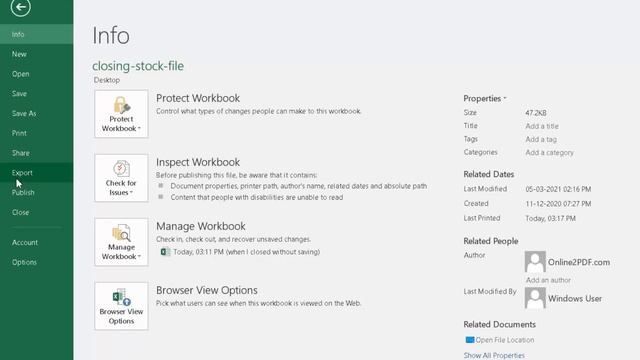The width and height of the screenshot is (640, 360).
Task: Click the back arrow to return to workbook
Action: click(20, 7)
